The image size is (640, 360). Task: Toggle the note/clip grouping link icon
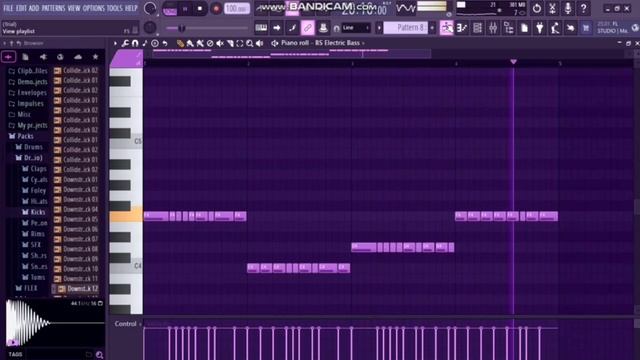pyautogui.click(x=307, y=28)
